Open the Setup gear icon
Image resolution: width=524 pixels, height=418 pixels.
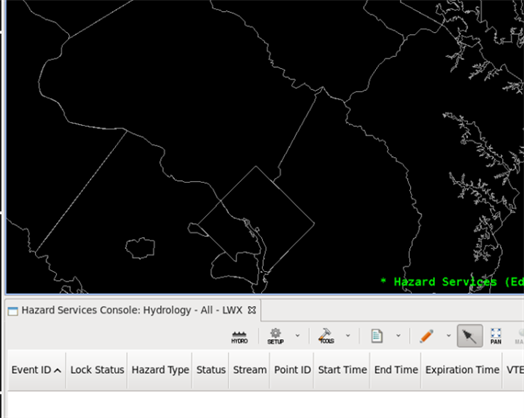coord(275,336)
